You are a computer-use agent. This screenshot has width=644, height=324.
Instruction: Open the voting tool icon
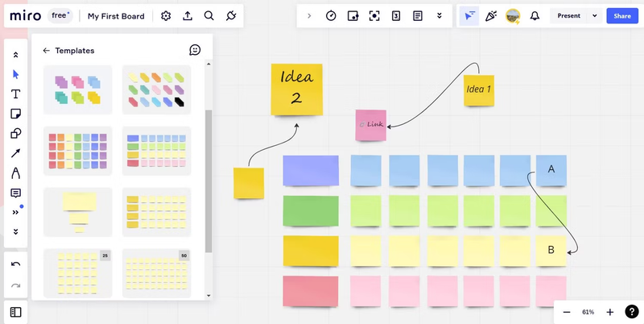353,16
